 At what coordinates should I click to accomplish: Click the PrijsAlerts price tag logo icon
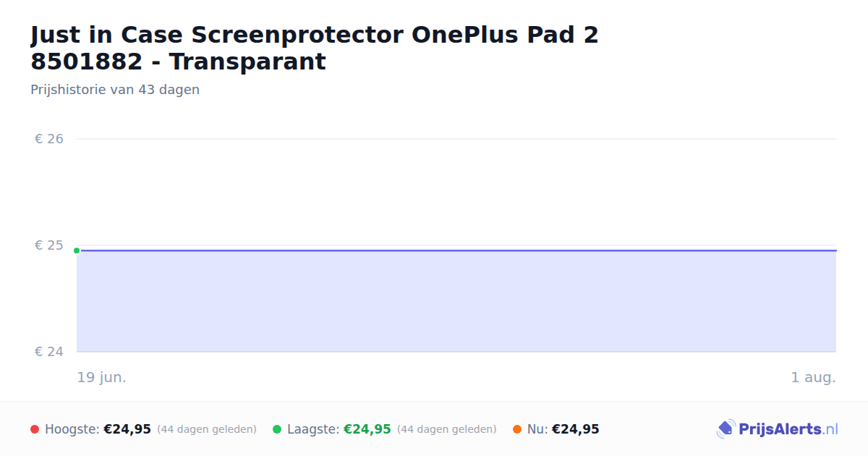click(726, 429)
